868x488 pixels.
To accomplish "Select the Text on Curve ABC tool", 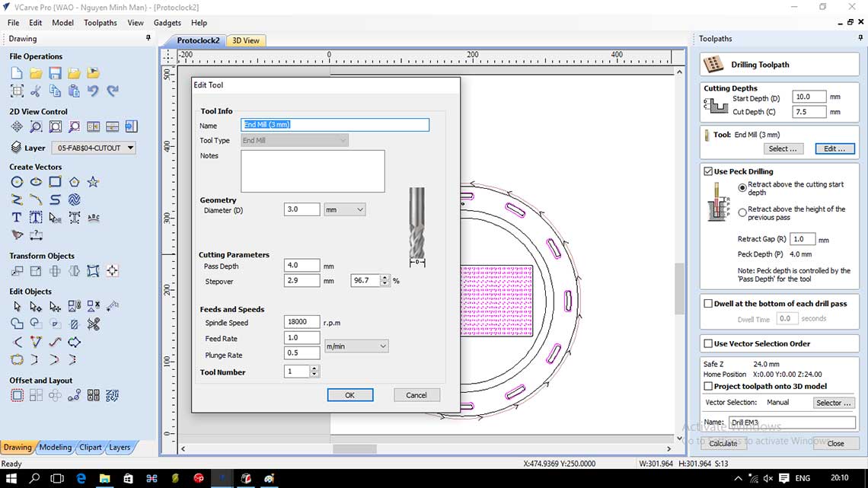I will [93, 218].
